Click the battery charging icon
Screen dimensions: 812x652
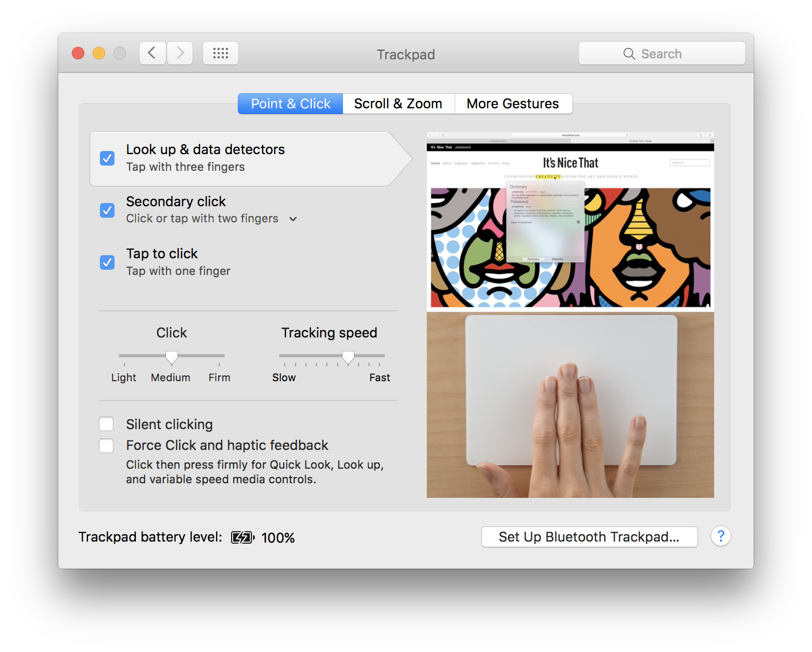(x=243, y=537)
